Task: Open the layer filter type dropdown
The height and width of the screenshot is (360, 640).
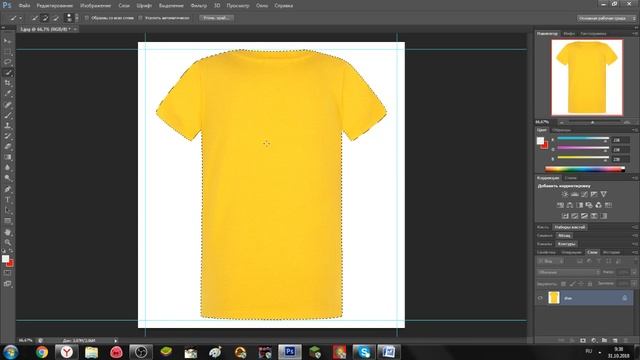Action: pos(551,261)
